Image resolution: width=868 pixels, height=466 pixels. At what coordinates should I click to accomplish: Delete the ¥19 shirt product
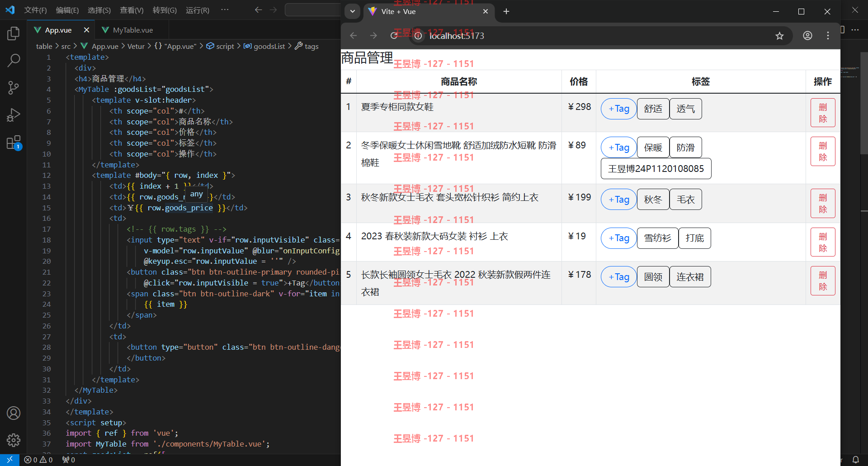(x=823, y=242)
